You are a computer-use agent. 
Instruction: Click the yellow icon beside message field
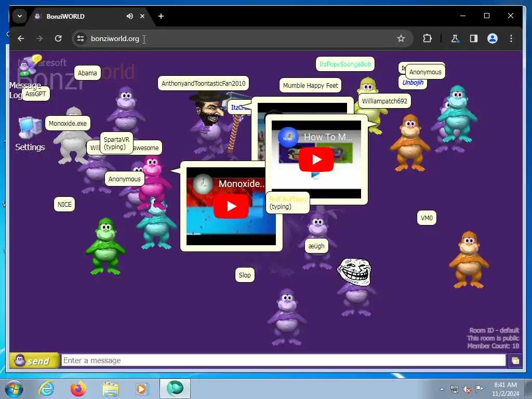coord(515,361)
